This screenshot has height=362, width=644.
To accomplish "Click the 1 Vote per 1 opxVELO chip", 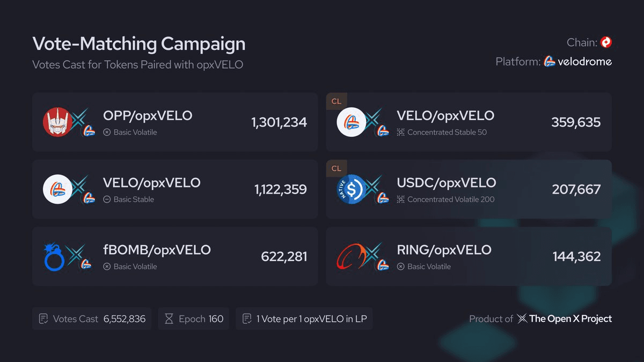I will point(304,319).
